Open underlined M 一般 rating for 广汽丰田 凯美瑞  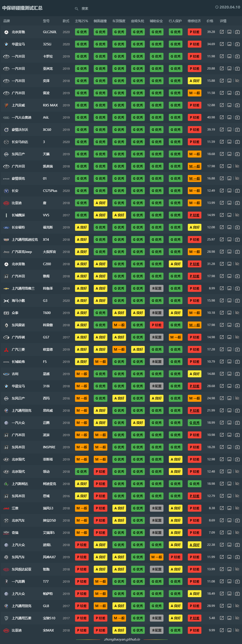[x=194, y=166]
